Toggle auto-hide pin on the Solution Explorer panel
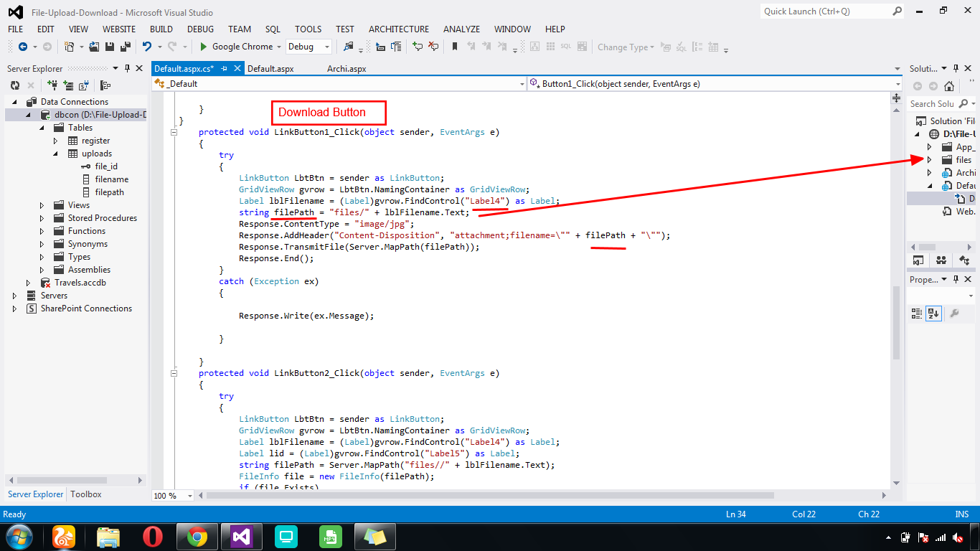Image resolution: width=980 pixels, height=551 pixels. tap(954, 69)
